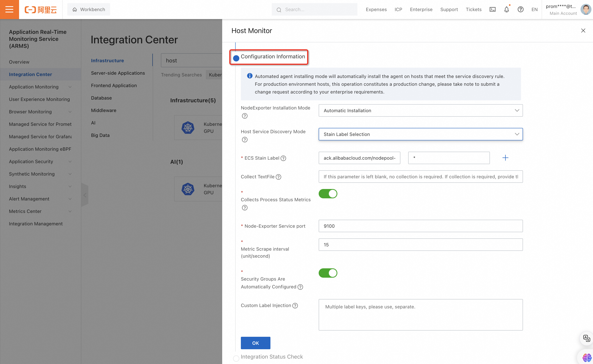Image resolution: width=593 pixels, height=364 pixels.
Task: Click the translate floating icon
Action: (x=586, y=338)
